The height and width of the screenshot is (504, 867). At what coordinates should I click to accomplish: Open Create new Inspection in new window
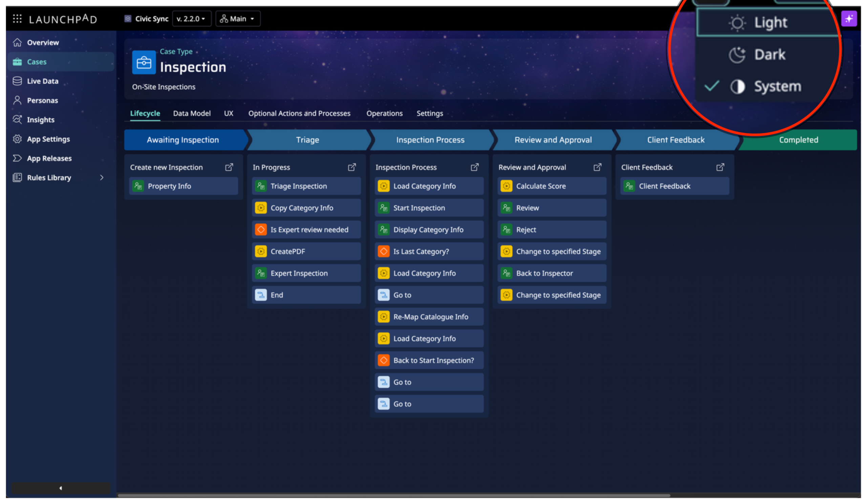pos(229,168)
